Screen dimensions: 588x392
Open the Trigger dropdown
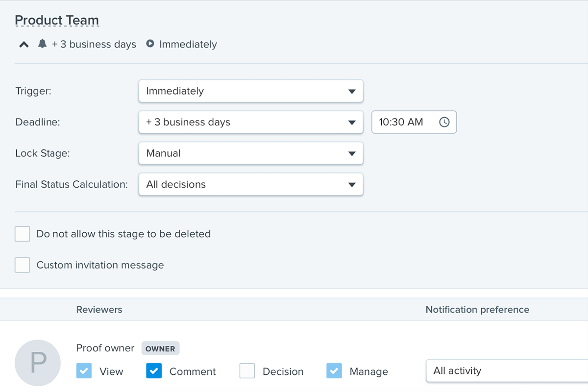pos(250,91)
